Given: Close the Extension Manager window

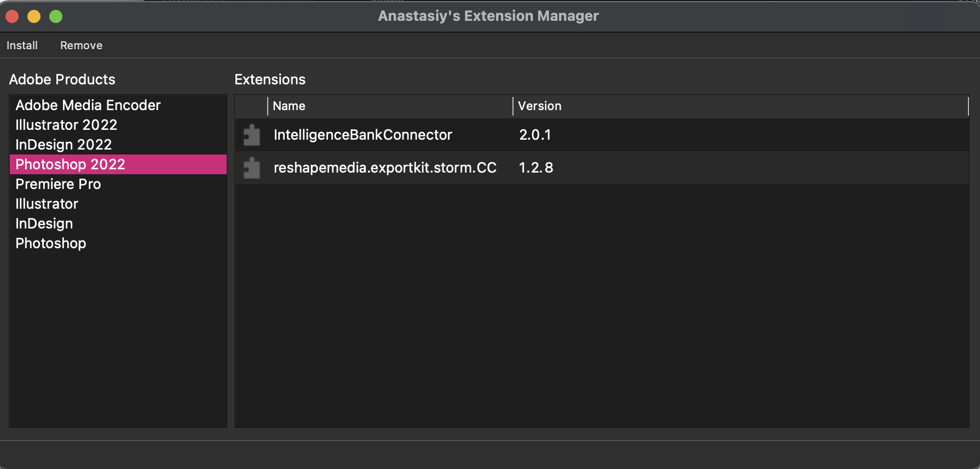Looking at the screenshot, I should pos(12,16).
